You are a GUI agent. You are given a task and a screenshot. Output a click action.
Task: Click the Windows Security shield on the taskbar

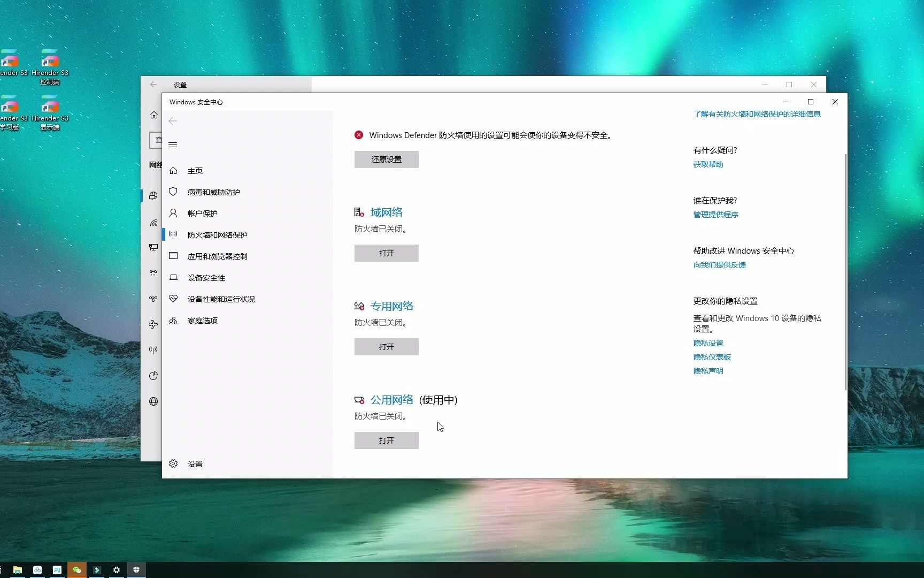click(x=136, y=570)
